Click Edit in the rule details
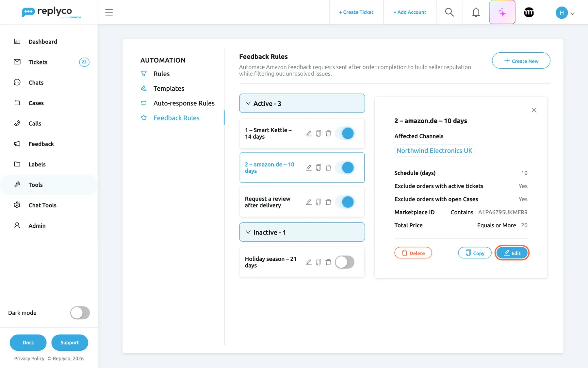The width and height of the screenshot is (588, 368). click(512, 253)
